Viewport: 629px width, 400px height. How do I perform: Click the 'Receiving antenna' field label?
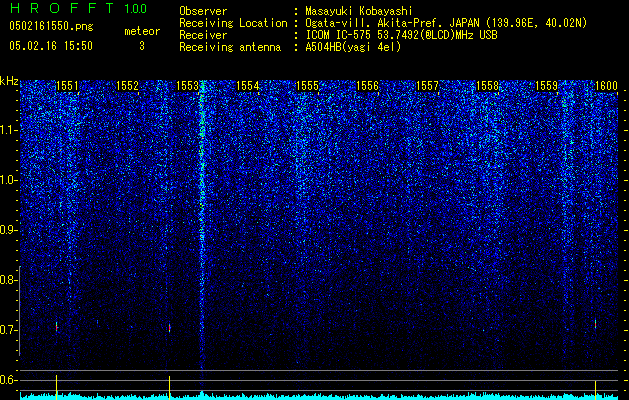pyautogui.click(x=230, y=47)
